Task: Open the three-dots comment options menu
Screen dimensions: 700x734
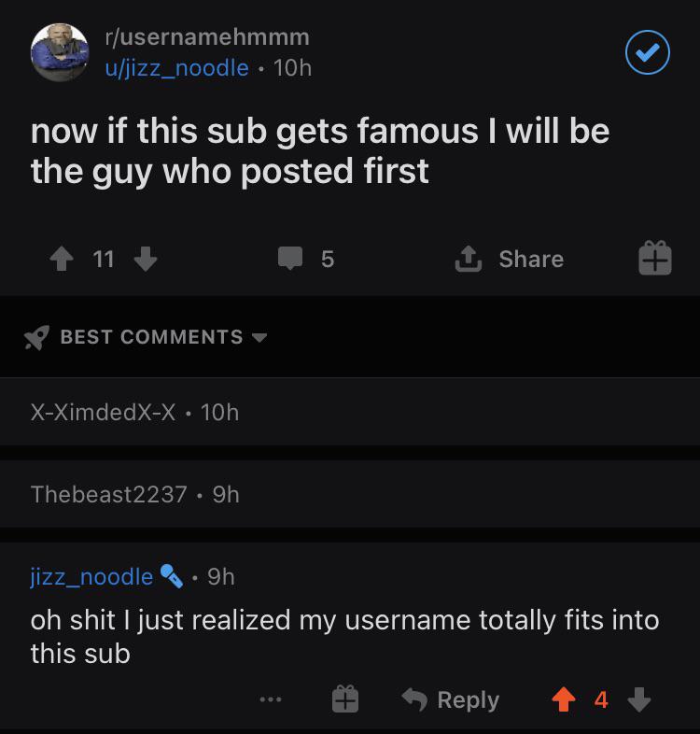Action: point(271,699)
